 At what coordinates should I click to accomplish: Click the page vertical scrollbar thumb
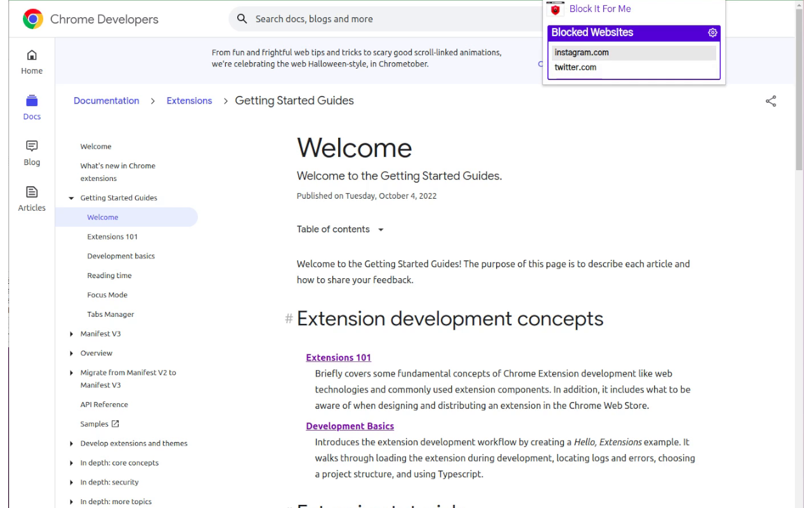pos(799,89)
